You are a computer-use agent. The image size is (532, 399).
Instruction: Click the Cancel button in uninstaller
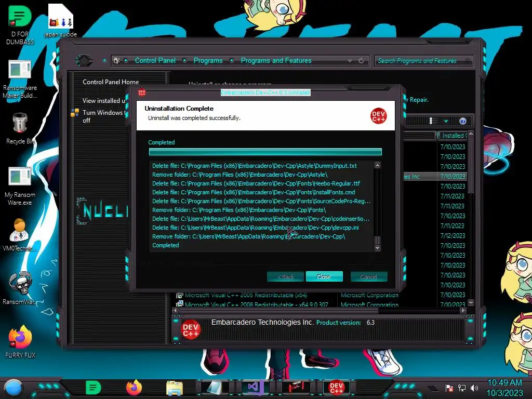[368, 277]
